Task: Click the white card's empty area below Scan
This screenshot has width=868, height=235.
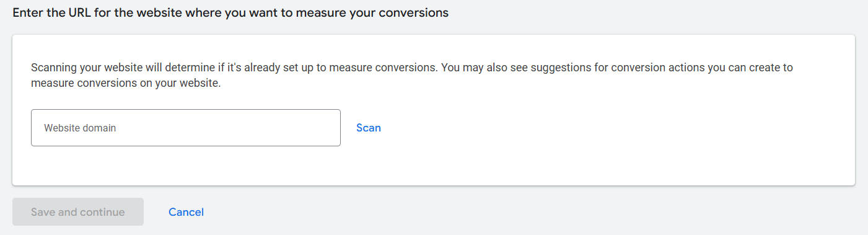Action: coord(434,166)
